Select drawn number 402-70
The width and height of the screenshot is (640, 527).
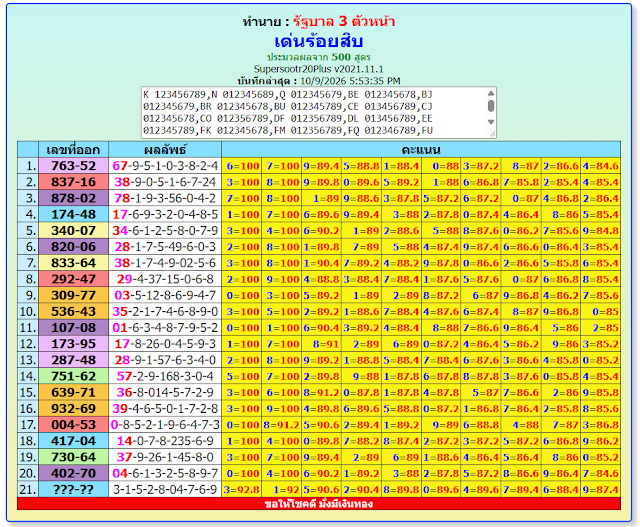[73, 473]
